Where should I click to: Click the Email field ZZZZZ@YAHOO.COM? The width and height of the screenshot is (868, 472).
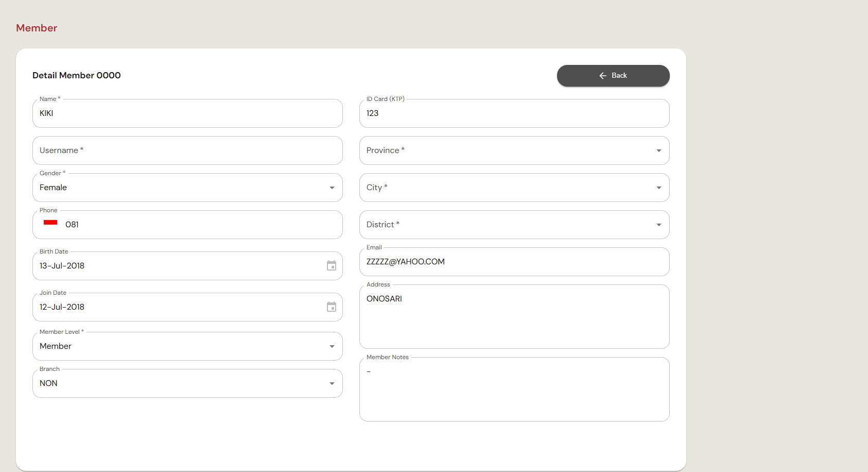tap(514, 262)
